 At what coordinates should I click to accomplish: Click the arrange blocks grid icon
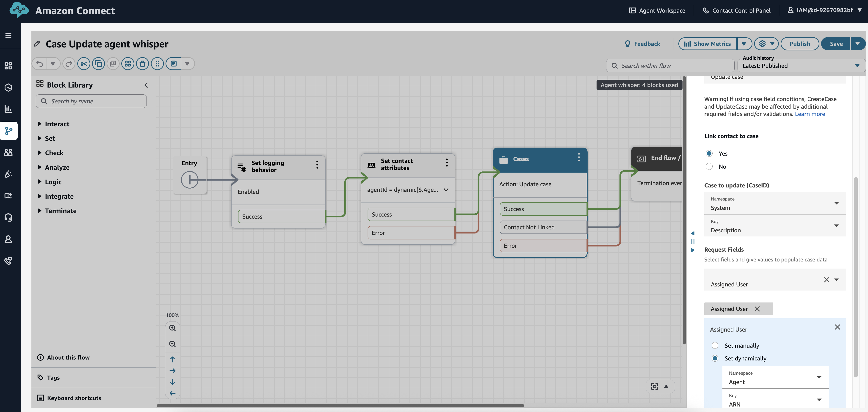click(x=128, y=63)
